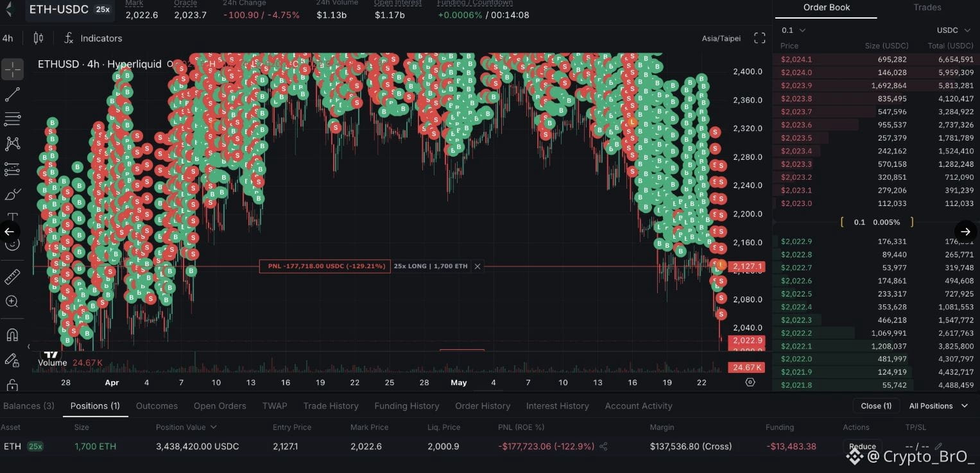
Task: Open the Interest History tab
Action: point(558,406)
